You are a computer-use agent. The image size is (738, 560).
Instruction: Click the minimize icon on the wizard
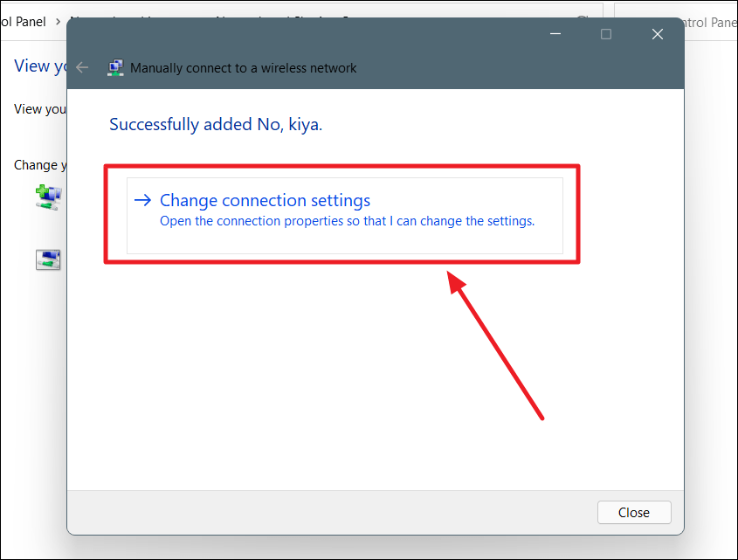[555, 34]
